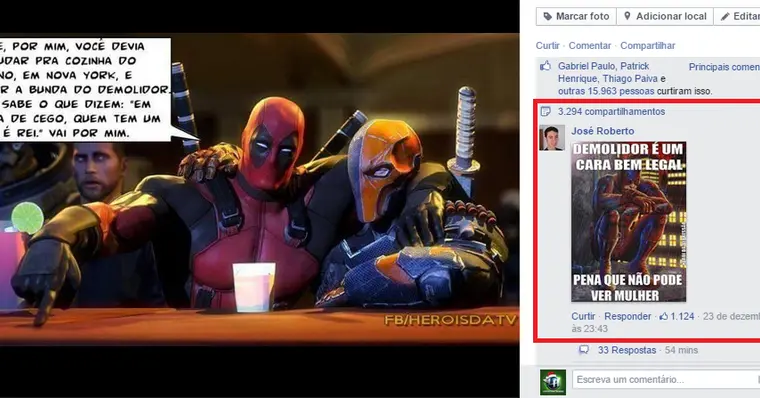
Task: Click the Comentar link below the photo buttons
Action: pyautogui.click(x=589, y=46)
